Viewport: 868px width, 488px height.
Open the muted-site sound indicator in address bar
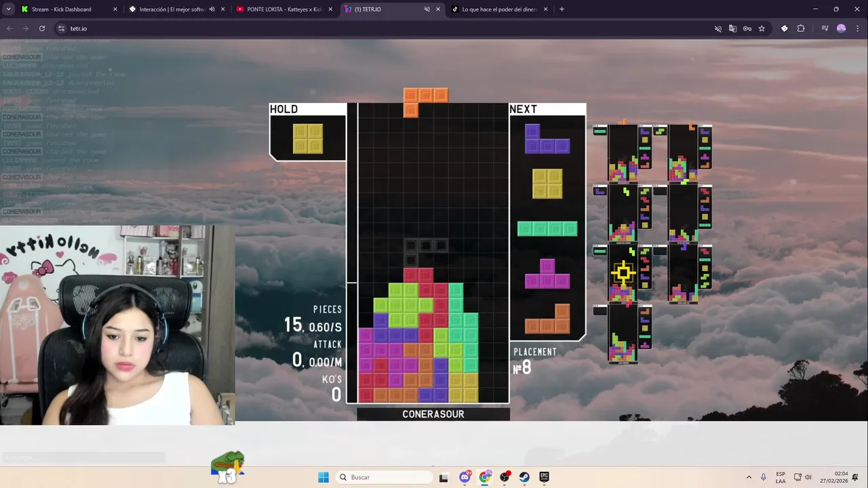pyautogui.click(x=718, y=28)
